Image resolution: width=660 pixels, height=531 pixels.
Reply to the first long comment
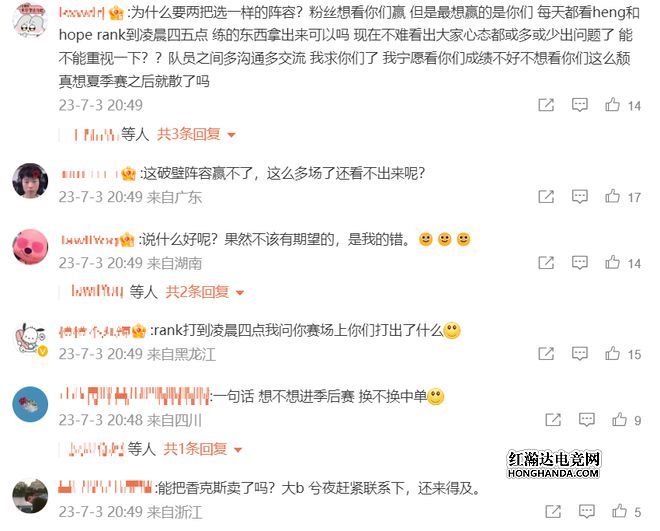580,105
